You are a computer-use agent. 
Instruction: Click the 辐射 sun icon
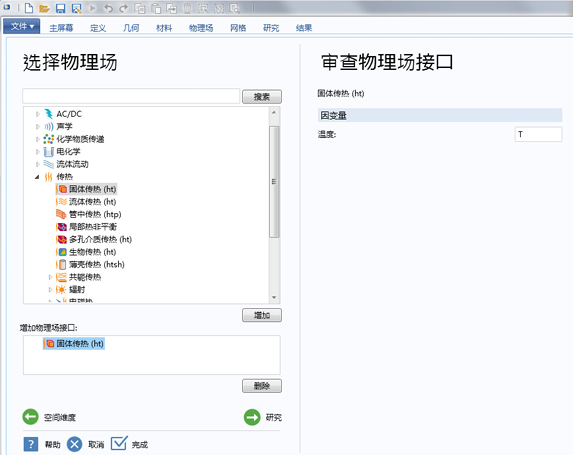pos(61,289)
